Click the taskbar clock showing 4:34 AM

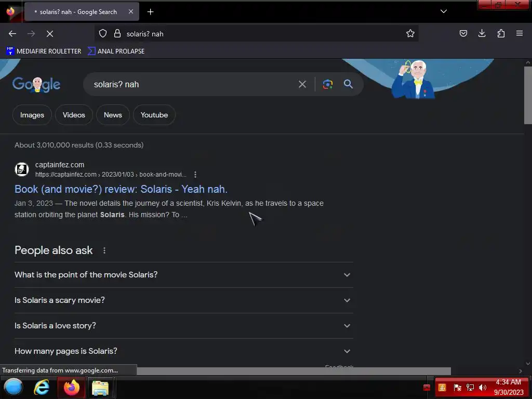tap(508, 387)
